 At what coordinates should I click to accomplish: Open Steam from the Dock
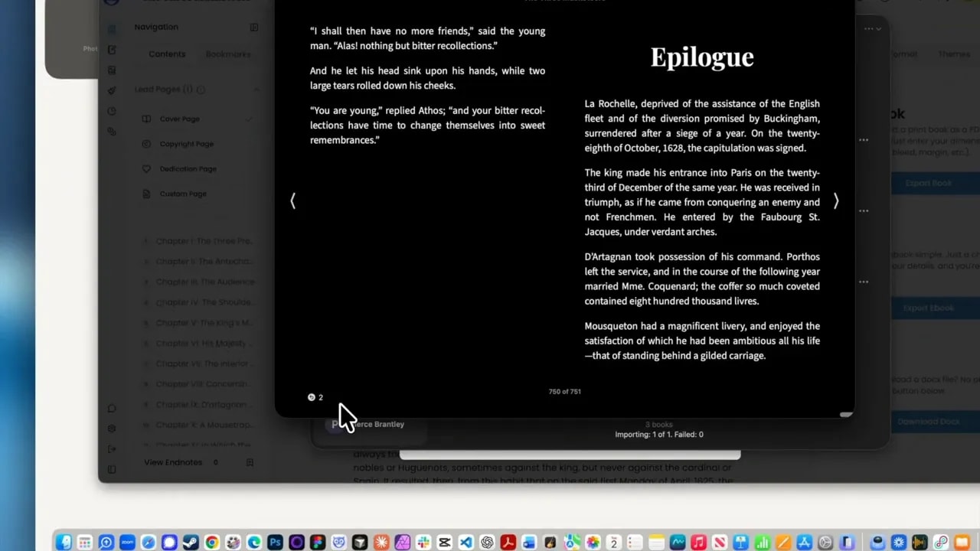[191, 542]
